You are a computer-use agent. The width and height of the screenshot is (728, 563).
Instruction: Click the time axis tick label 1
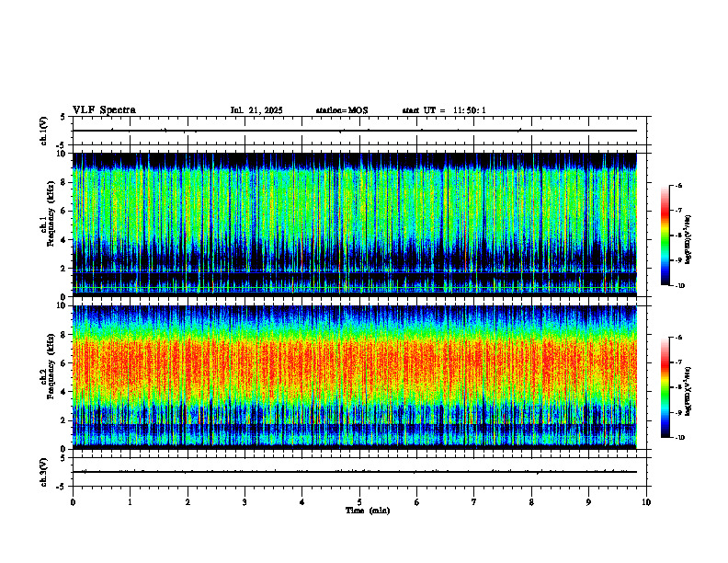(x=130, y=502)
